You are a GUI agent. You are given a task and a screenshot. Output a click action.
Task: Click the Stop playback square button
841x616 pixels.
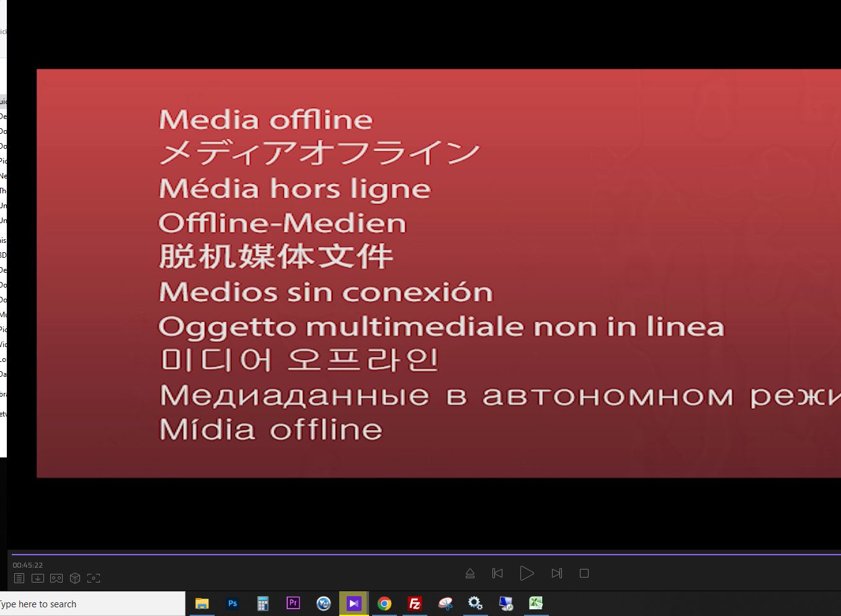coord(584,573)
